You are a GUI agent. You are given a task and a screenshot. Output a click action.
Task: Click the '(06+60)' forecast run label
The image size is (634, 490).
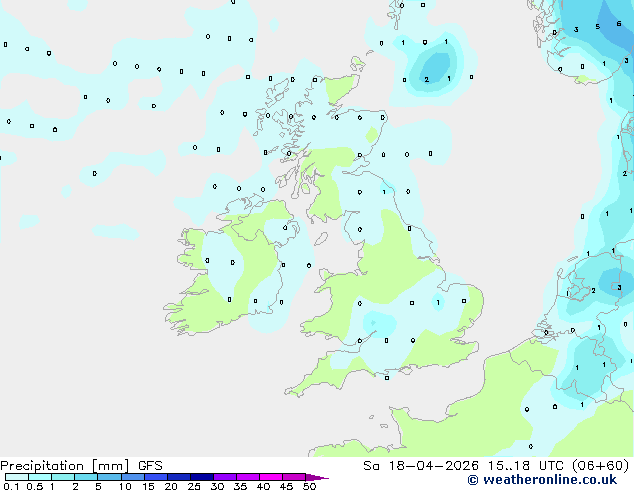(x=600, y=466)
